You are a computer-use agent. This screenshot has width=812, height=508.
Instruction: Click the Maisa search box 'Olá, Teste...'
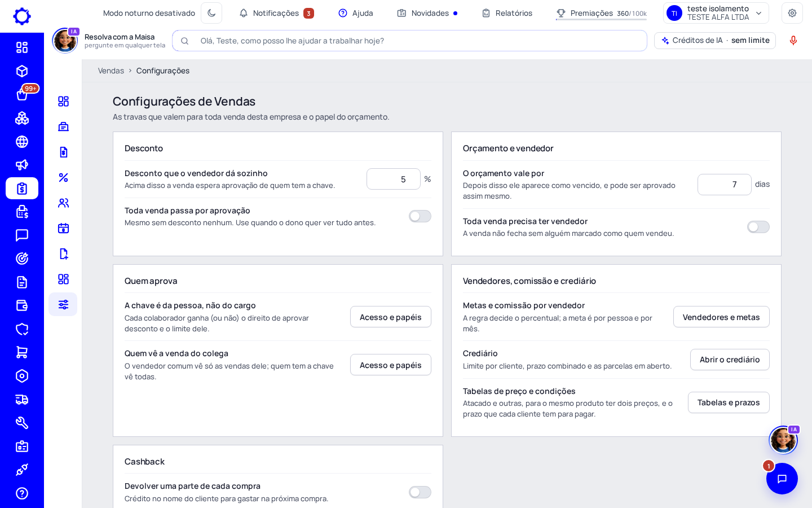[x=410, y=41]
